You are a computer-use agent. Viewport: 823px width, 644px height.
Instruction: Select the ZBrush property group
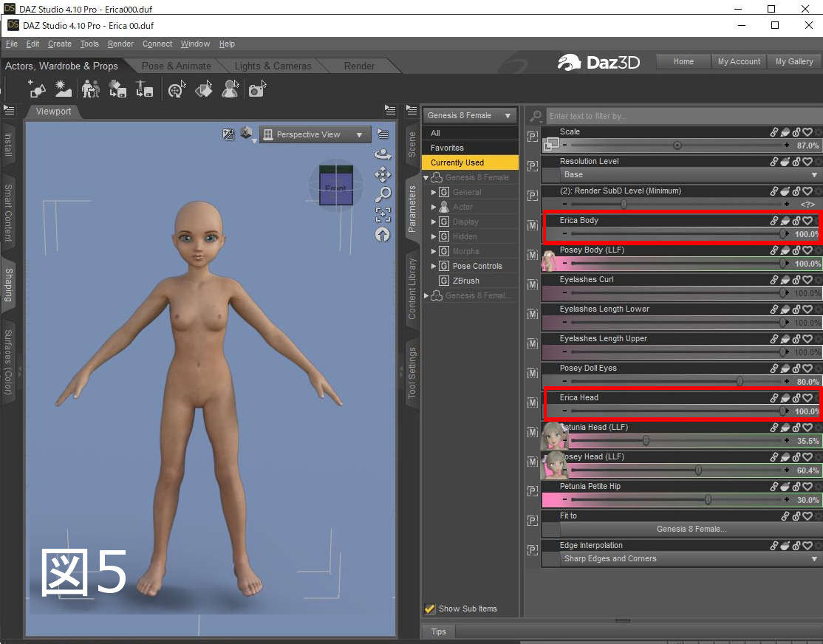(465, 281)
